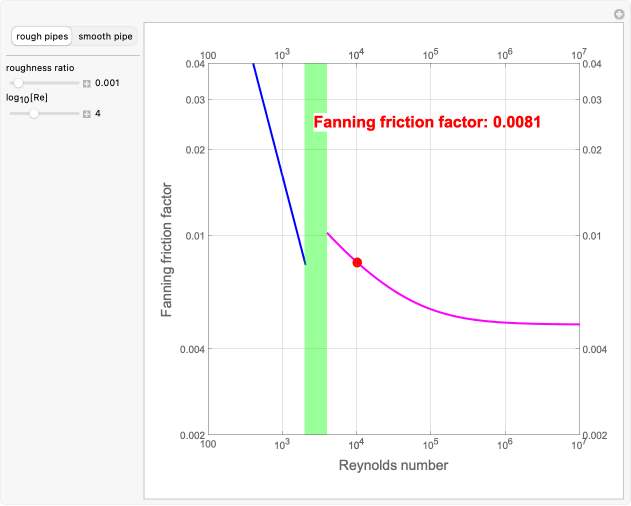The height and width of the screenshot is (506, 631).
Task: Expand log10[Re] controls with plus icon
Action: click(87, 114)
